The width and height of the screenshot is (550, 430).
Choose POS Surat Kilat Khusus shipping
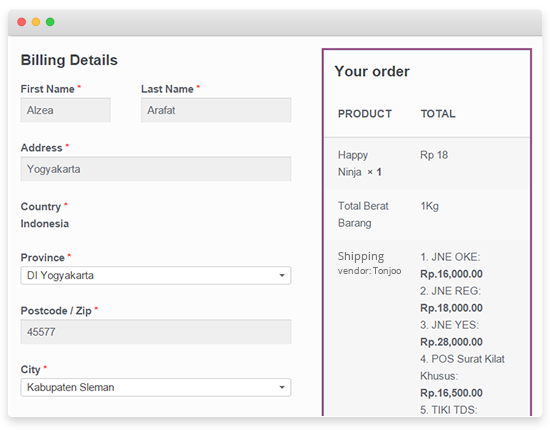(462, 376)
